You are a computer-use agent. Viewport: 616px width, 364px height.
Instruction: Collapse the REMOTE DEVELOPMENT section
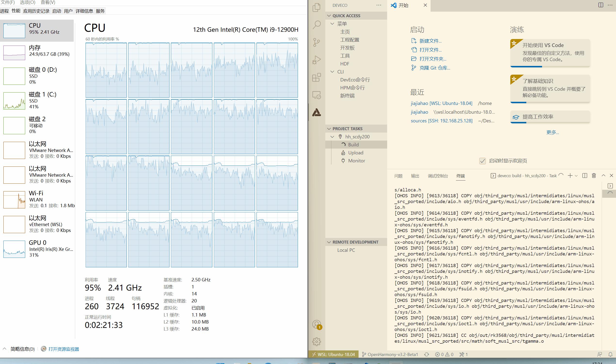point(329,242)
